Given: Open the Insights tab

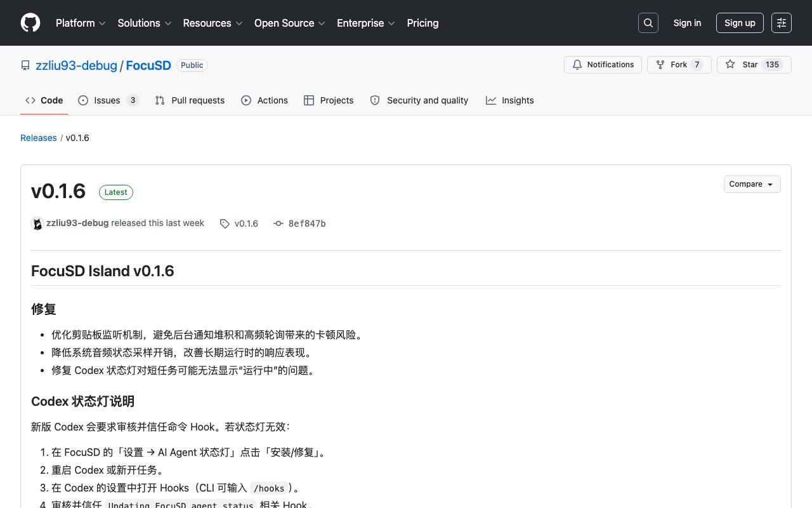Looking at the screenshot, I should [510, 100].
